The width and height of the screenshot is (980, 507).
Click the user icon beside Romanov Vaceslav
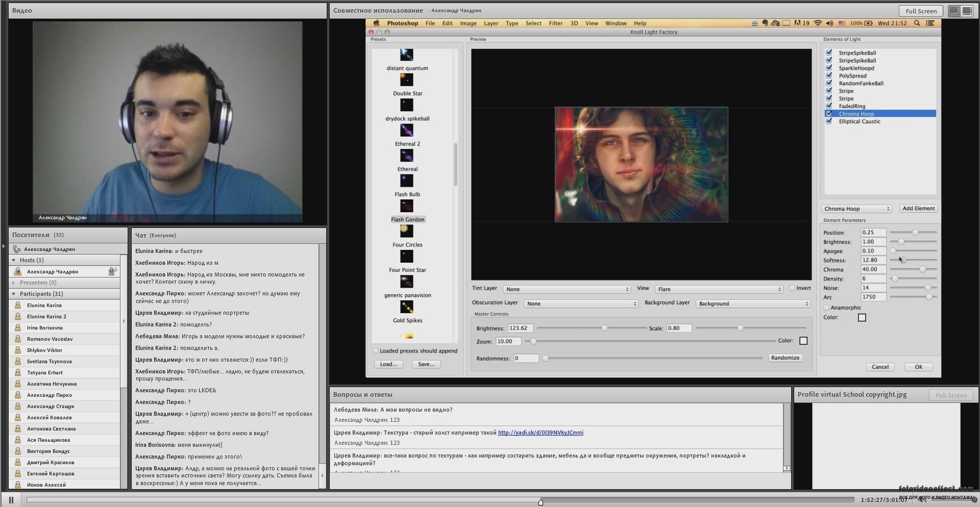[18, 339]
